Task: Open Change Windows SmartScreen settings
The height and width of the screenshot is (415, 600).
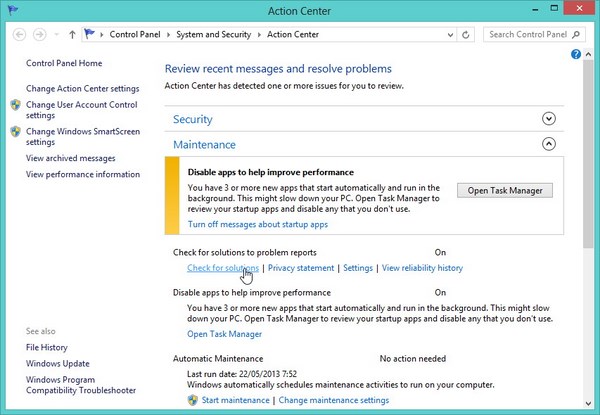Action: (x=83, y=137)
